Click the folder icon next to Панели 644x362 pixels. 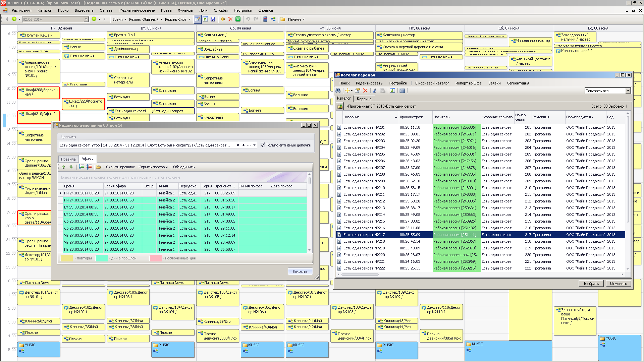tap(283, 19)
